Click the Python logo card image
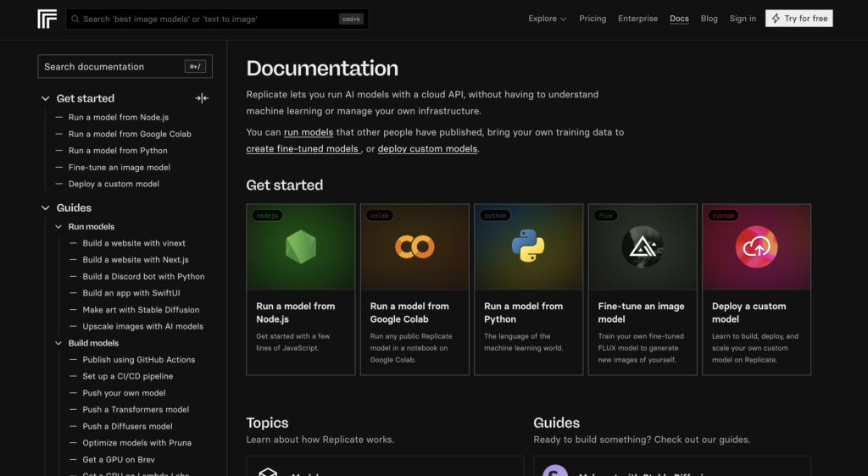The width and height of the screenshot is (868, 476). click(529, 247)
